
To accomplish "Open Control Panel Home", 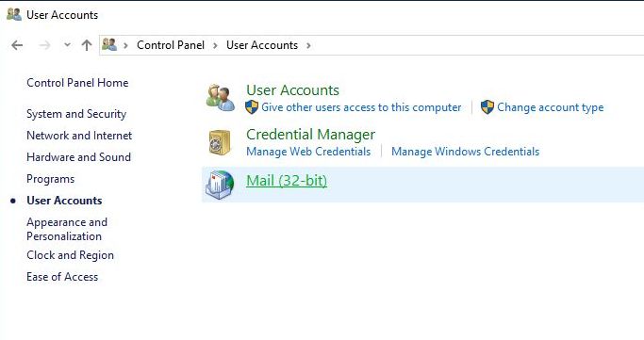I will (77, 83).
